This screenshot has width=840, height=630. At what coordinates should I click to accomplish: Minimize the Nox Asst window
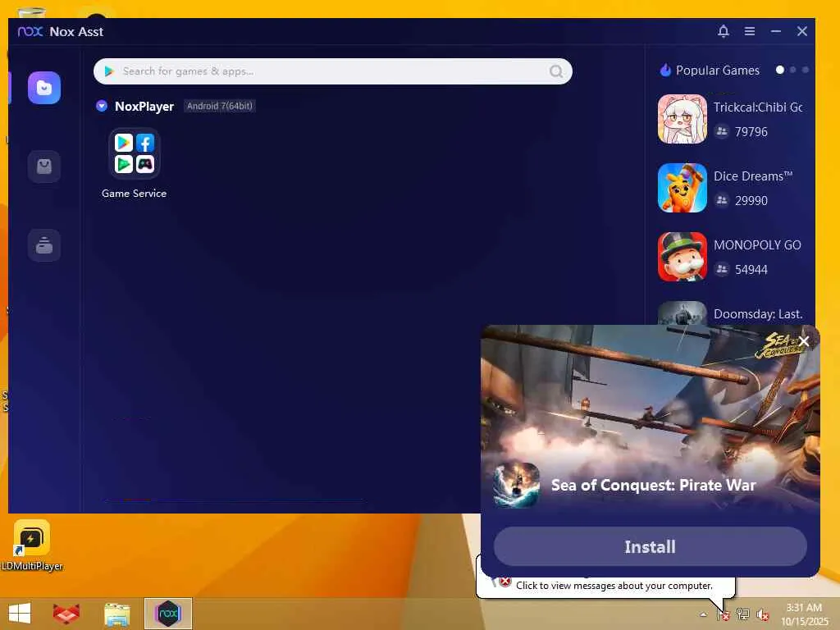pos(776,31)
